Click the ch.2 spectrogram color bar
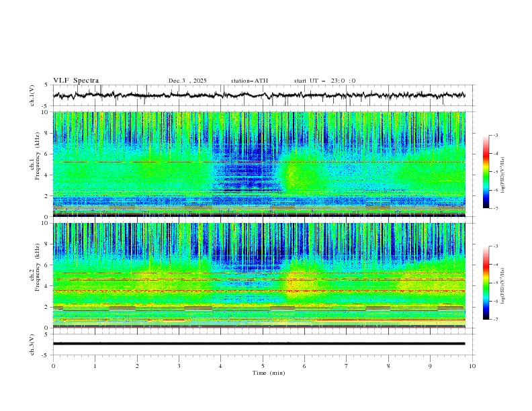Image resolution: width=532 pixels, height=411 pixels. point(486,283)
